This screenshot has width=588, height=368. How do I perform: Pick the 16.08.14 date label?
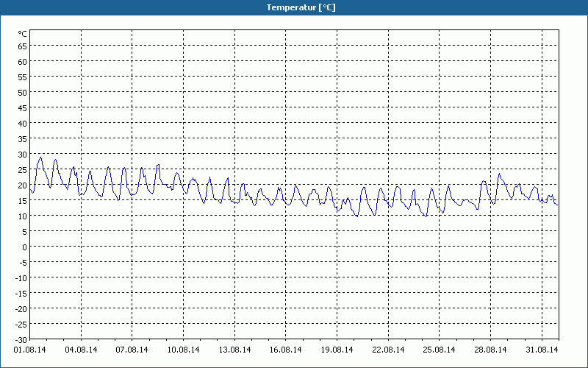coord(287,350)
